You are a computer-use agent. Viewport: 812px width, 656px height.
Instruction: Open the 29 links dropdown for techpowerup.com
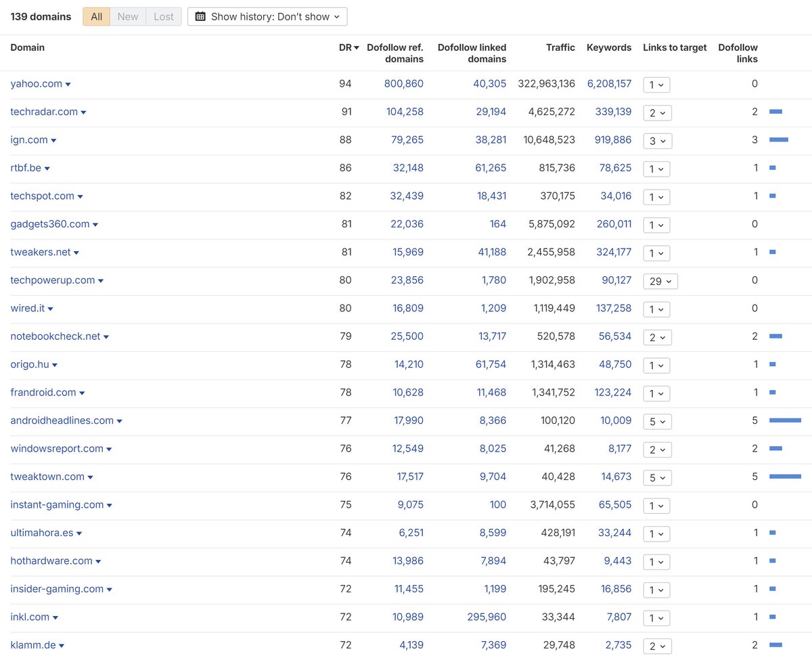click(x=660, y=281)
